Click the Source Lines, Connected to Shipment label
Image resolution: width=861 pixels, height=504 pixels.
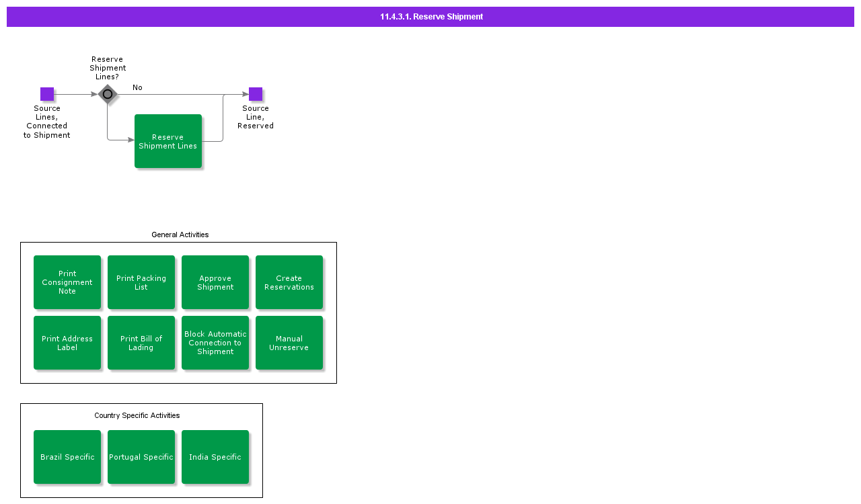point(47,122)
